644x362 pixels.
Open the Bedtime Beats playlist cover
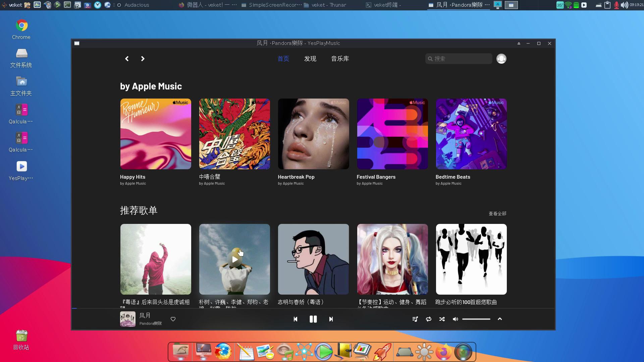click(471, 134)
